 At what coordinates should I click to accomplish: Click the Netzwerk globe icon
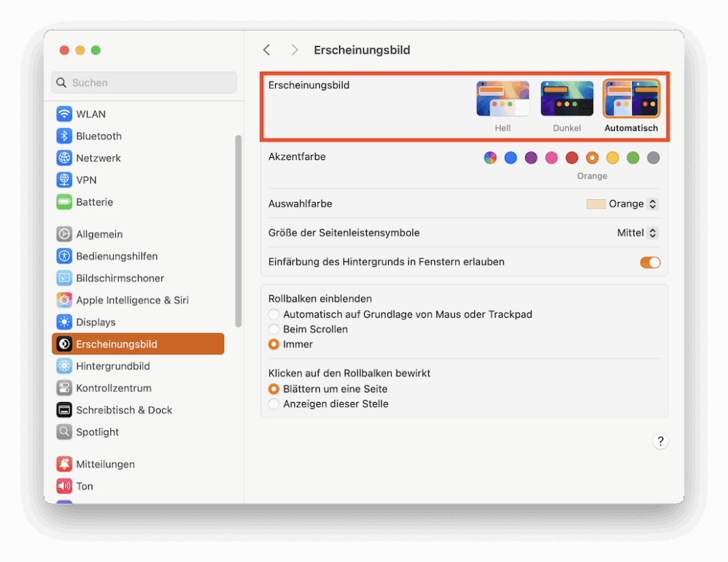64,158
